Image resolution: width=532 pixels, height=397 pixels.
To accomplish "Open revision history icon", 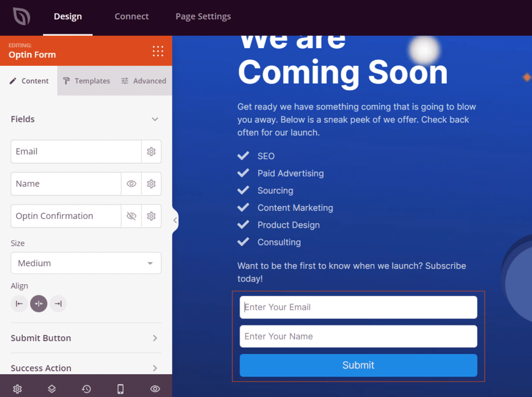I will (x=86, y=389).
